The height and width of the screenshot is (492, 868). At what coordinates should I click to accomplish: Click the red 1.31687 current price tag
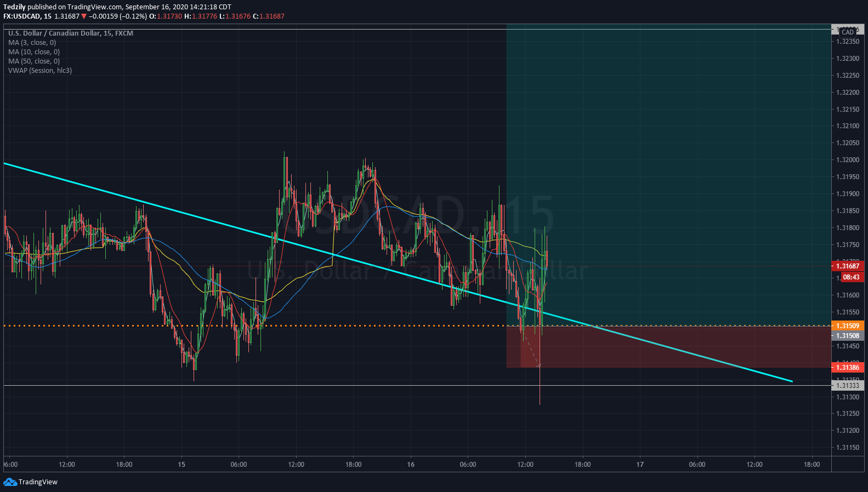(x=848, y=266)
